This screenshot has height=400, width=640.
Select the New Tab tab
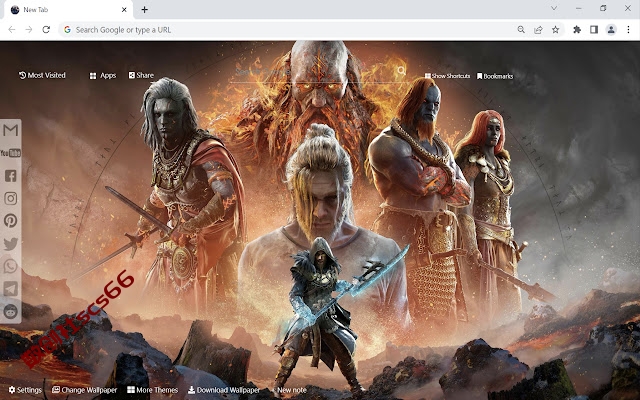click(x=68, y=10)
